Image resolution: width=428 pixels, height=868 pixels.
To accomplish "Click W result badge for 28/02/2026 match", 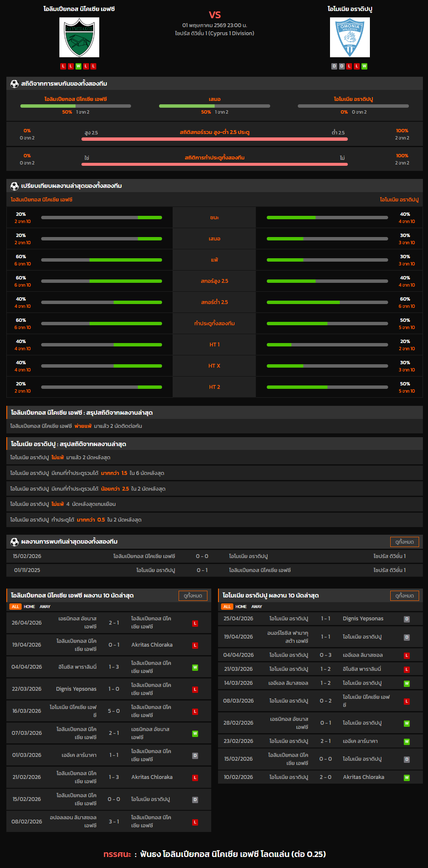I will 407,723.
